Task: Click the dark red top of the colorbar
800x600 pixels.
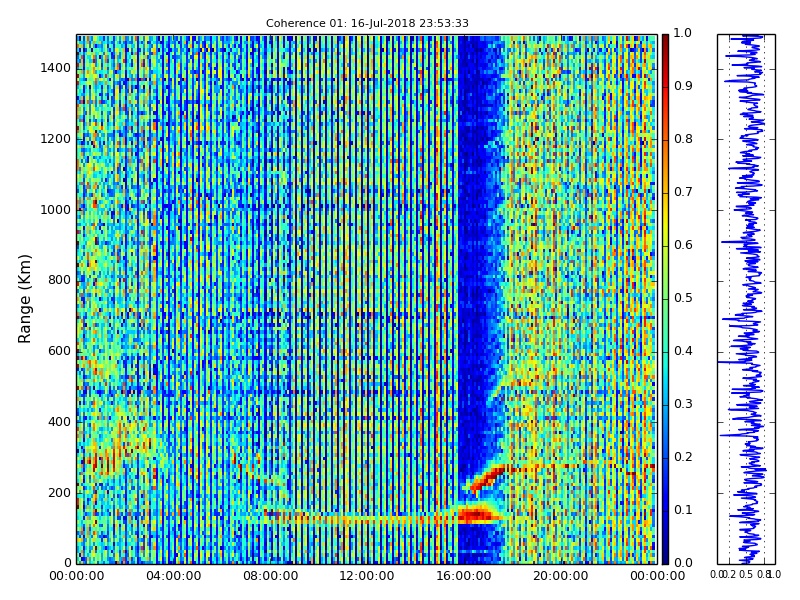Action: pyautogui.click(x=665, y=43)
